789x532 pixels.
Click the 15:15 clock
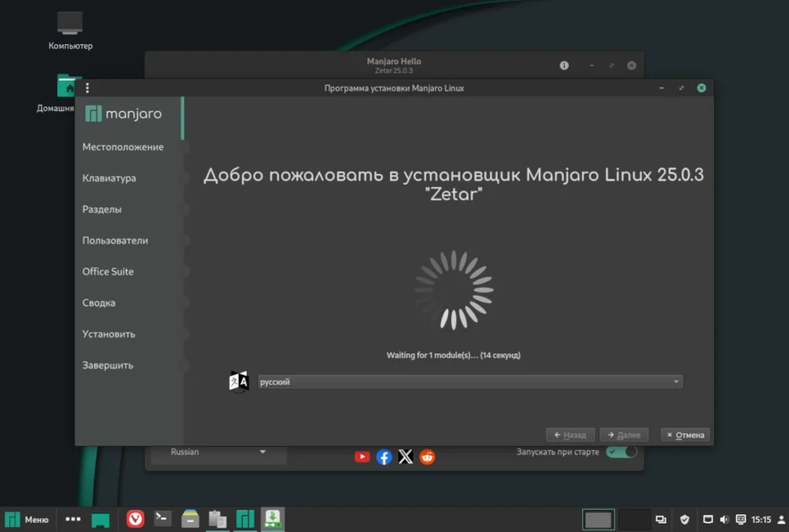(760, 520)
